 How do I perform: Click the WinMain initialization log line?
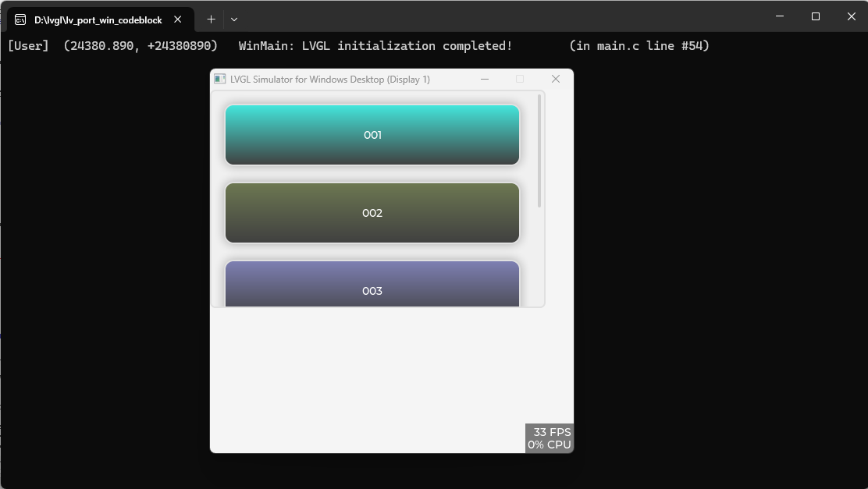click(x=375, y=45)
